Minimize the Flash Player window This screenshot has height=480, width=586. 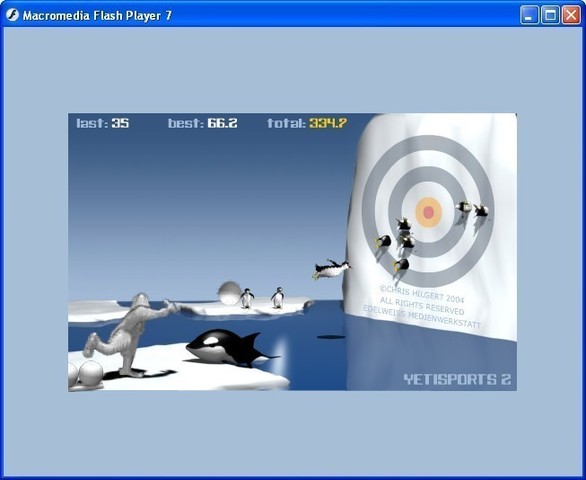[x=529, y=15]
